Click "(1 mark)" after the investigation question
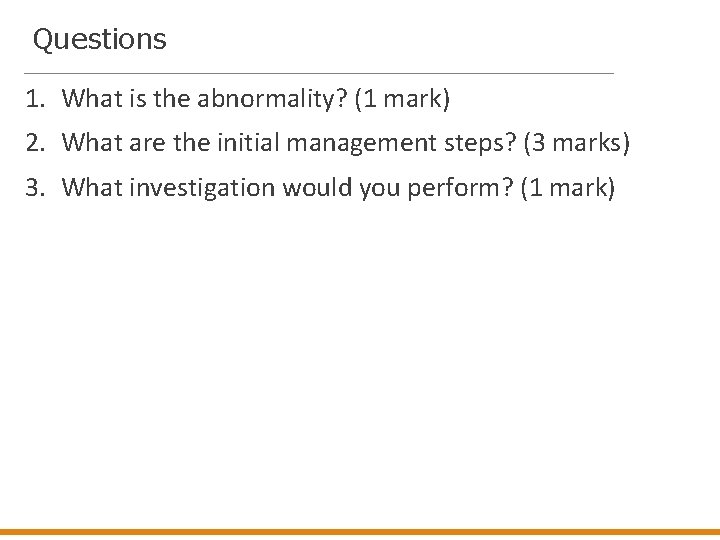Screen dimensions: 720x540 click(x=568, y=188)
